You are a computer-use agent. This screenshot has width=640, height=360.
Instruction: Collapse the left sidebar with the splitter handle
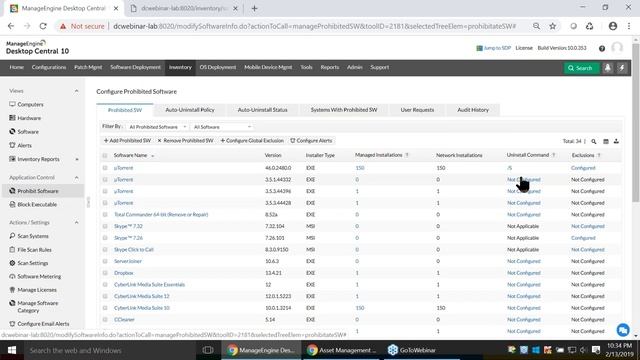click(88, 202)
